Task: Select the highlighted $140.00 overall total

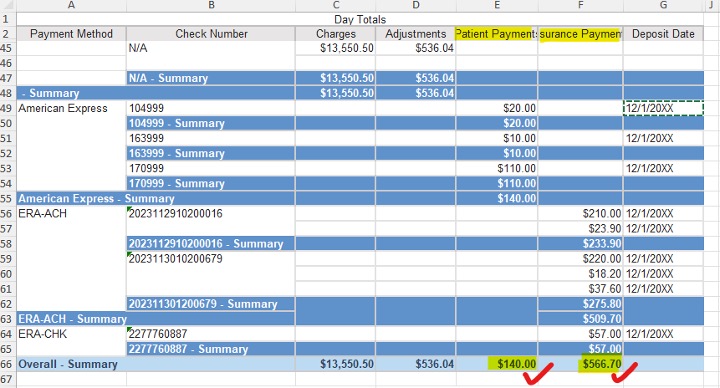Action: pyautogui.click(x=496, y=364)
